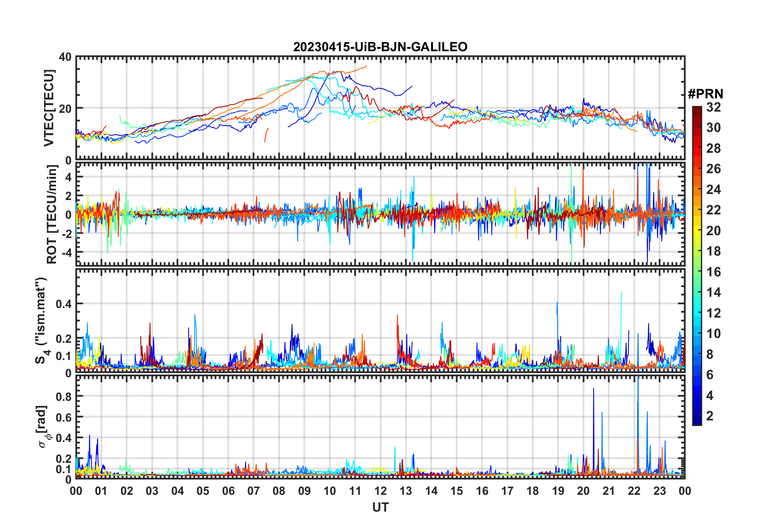Image resolution: width=761 pixels, height=532 pixels.
Task: Click x-axis tick label 07
Action: [x=254, y=491]
